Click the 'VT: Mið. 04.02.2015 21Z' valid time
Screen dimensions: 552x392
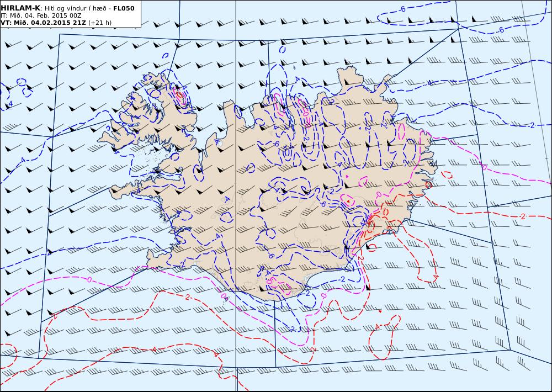coord(43,23)
